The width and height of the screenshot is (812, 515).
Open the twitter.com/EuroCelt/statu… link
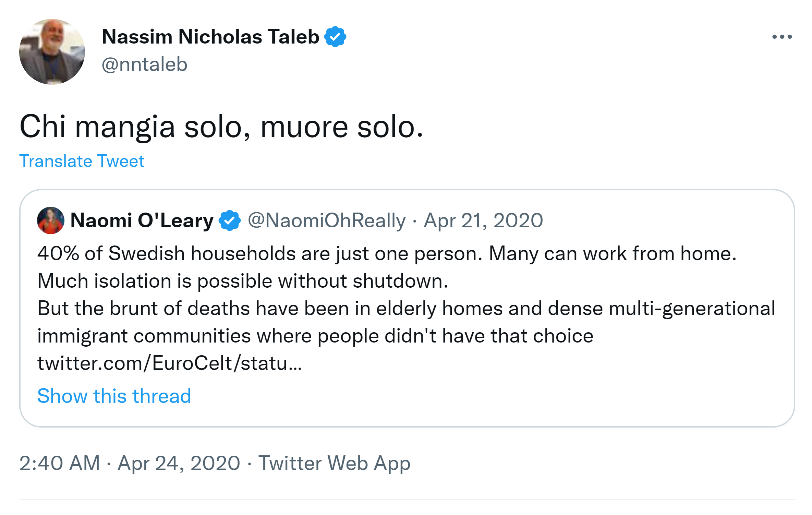click(169, 363)
